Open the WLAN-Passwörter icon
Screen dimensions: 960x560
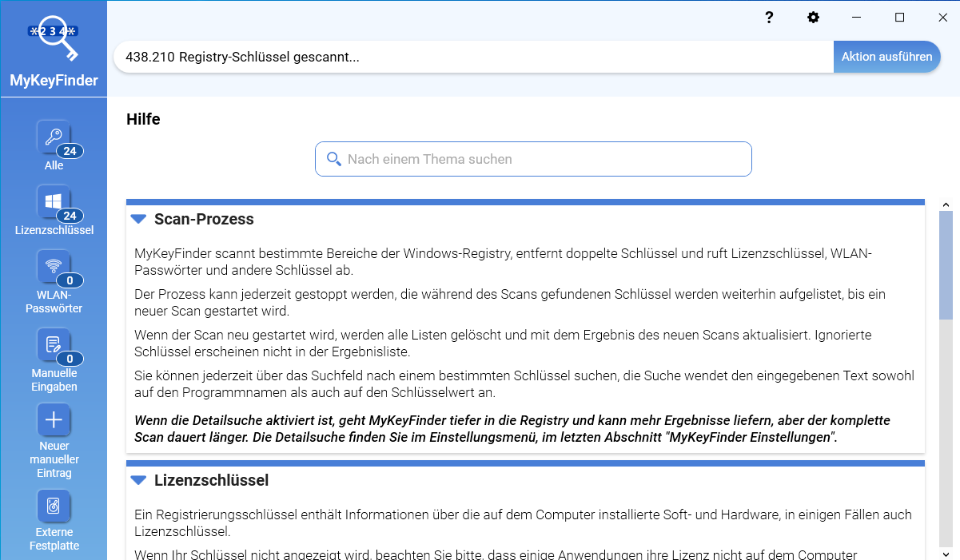coord(54,267)
